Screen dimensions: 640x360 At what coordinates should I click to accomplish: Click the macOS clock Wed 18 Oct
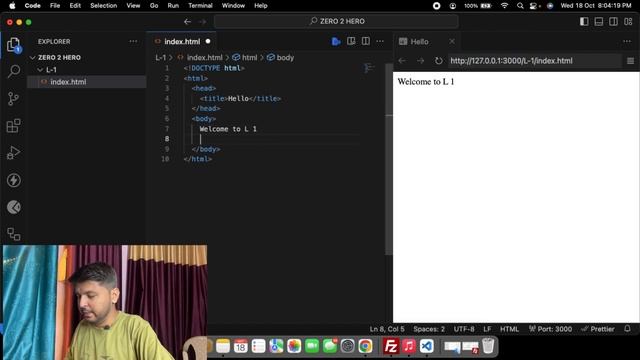596,6
